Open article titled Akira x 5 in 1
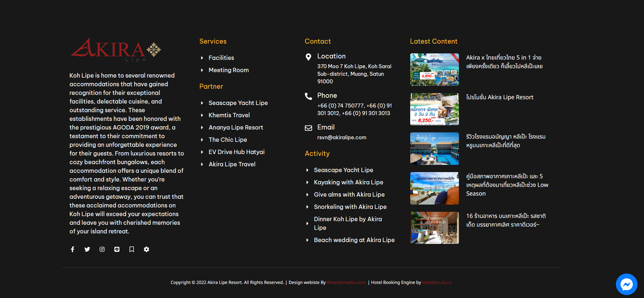This screenshot has width=644, height=298. coord(504,62)
